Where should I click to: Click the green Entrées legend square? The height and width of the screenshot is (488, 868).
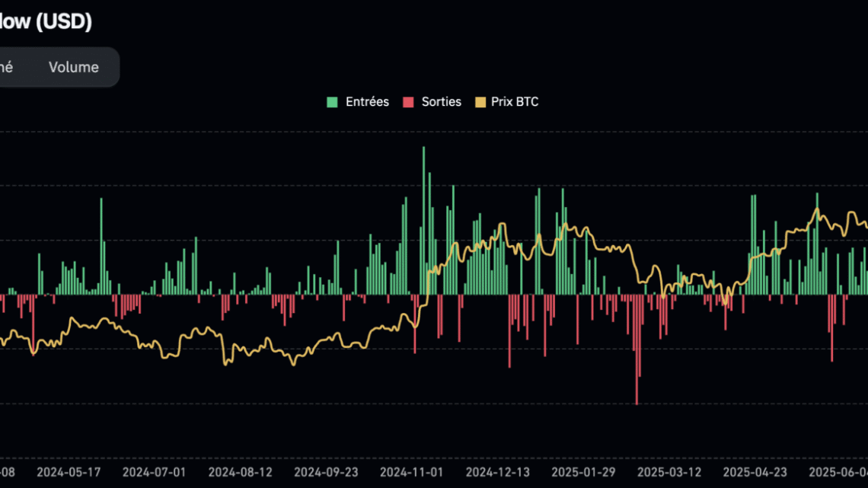pos(330,101)
